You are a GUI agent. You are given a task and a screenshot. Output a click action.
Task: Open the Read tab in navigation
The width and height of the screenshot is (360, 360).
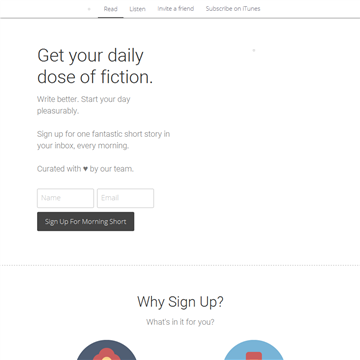(x=110, y=9)
